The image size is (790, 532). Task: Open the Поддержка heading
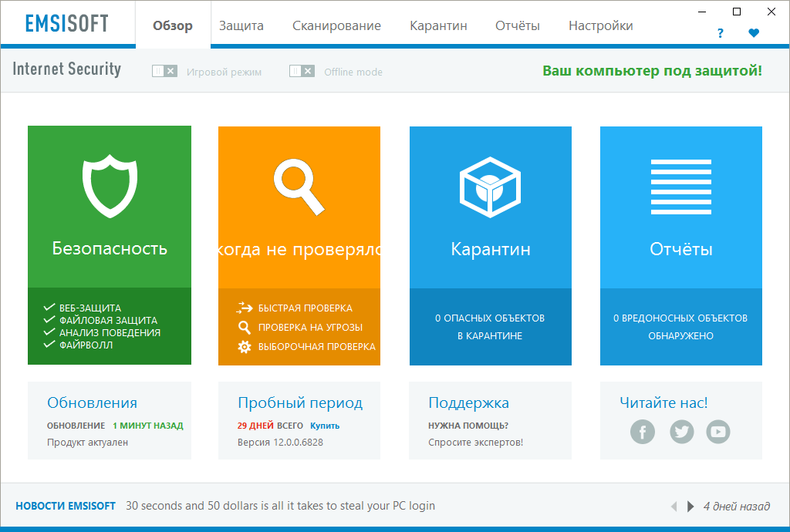click(468, 402)
